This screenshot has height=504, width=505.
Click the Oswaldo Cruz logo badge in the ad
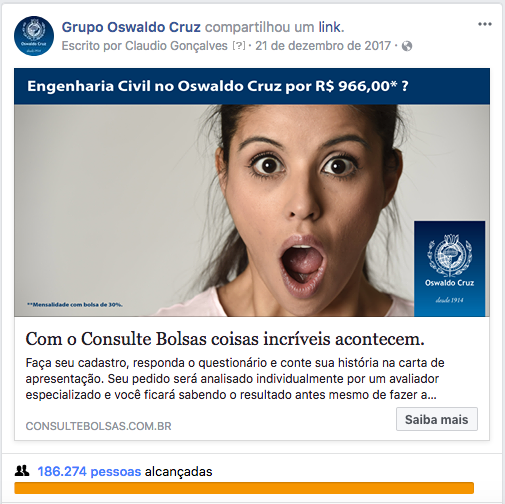click(x=449, y=268)
